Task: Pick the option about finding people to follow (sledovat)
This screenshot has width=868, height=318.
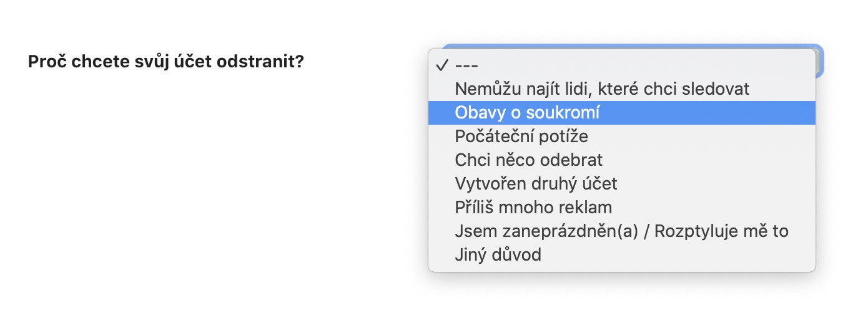Action: click(x=602, y=89)
